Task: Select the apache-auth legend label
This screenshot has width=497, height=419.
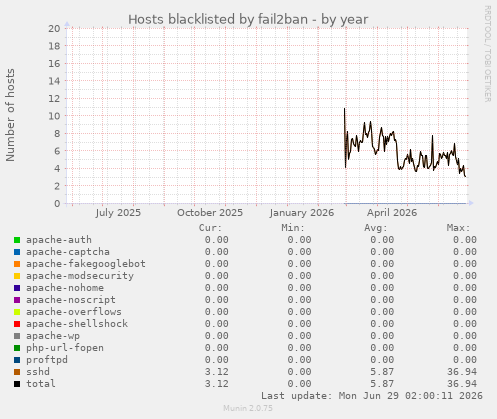Action: click(59, 240)
